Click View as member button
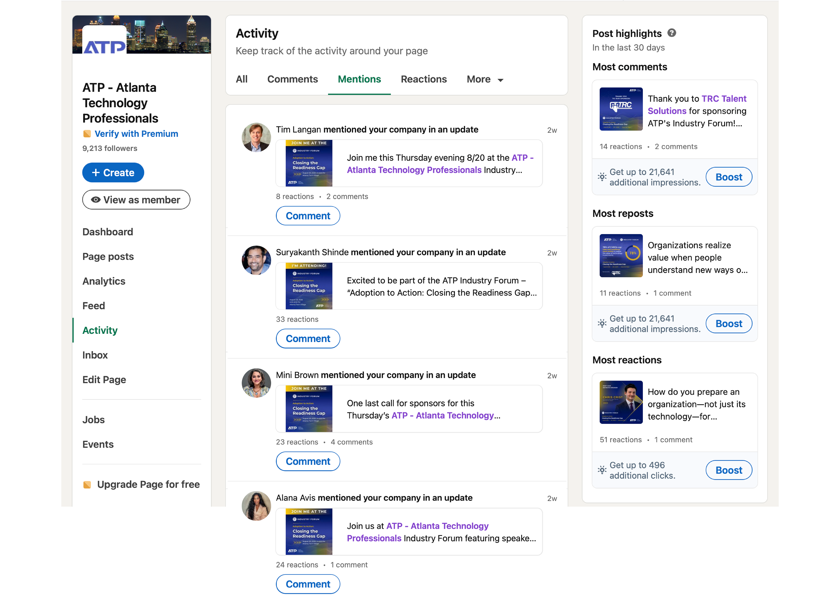Image resolution: width=840 pixels, height=616 pixels. click(x=136, y=200)
